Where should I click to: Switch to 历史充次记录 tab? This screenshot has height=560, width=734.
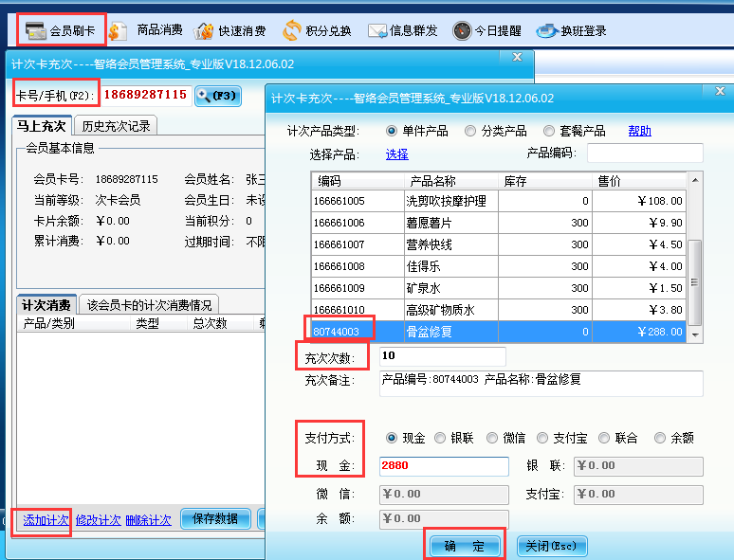116,126
